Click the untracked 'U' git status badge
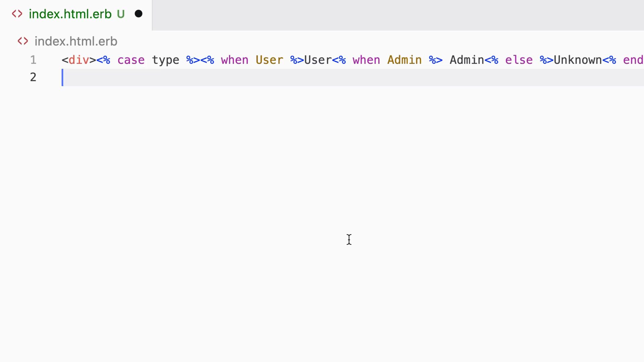 click(x=121, y=14)
